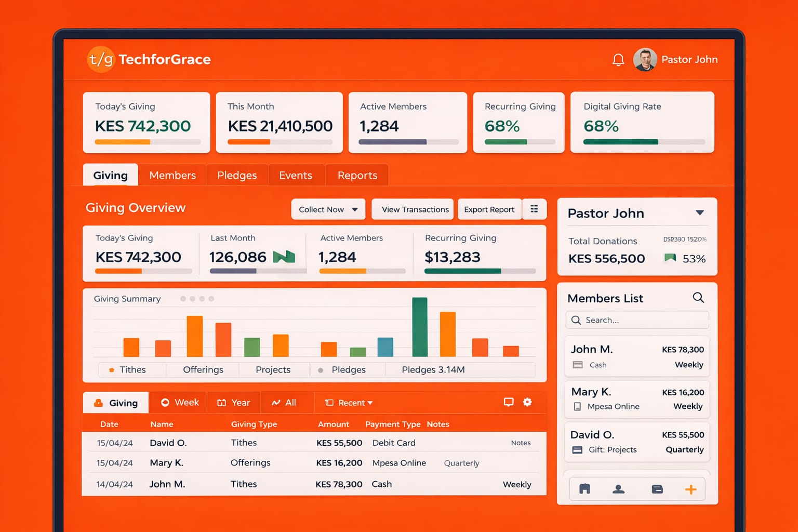Switch to the Pledges tab
This screenshot has width=798, height=532.
click(x=237, y=176)
